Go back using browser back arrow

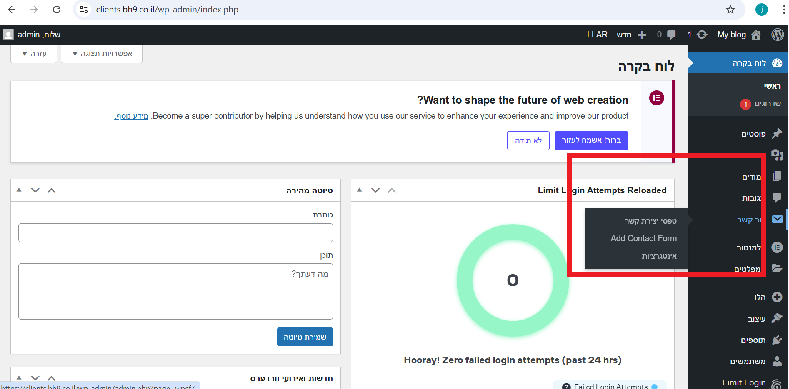pyautogui.click(x=12, y=10)
